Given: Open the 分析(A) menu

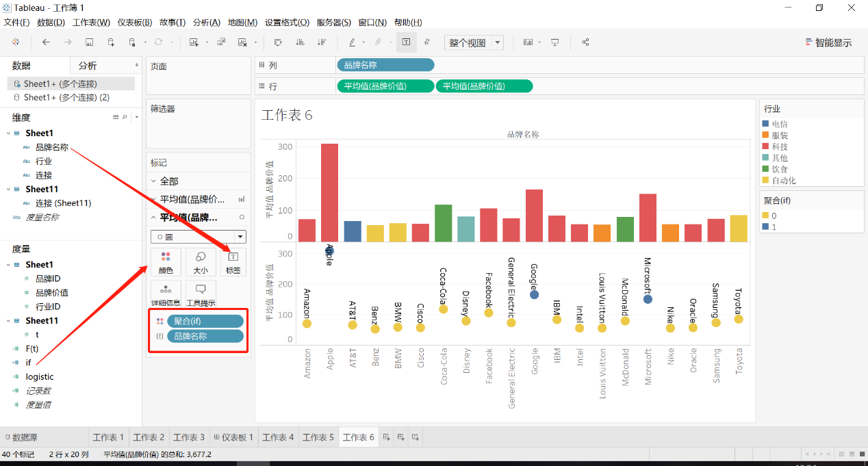Looking at the screenshot, I should click(x=207, y=23).
